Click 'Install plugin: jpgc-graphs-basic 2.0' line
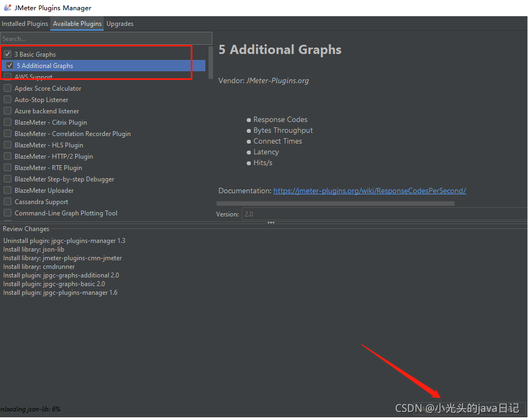The width and height of the screenshot is (528, 420). pos(54,284)
